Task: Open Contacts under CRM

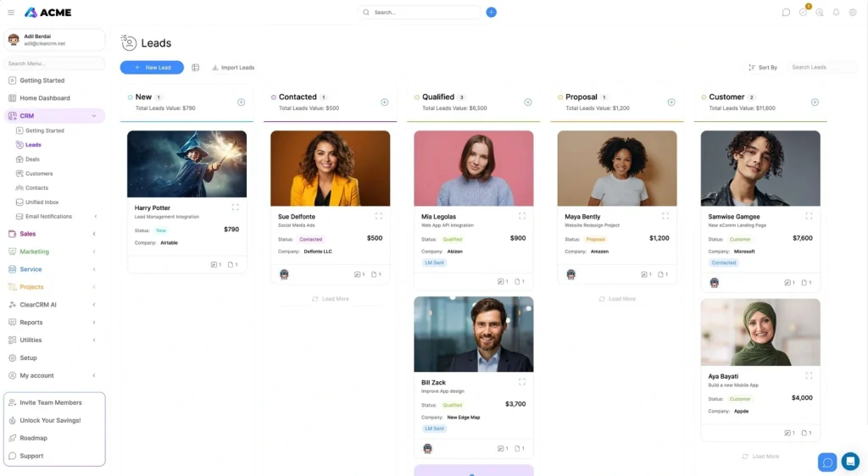Action: coord(36,188)
